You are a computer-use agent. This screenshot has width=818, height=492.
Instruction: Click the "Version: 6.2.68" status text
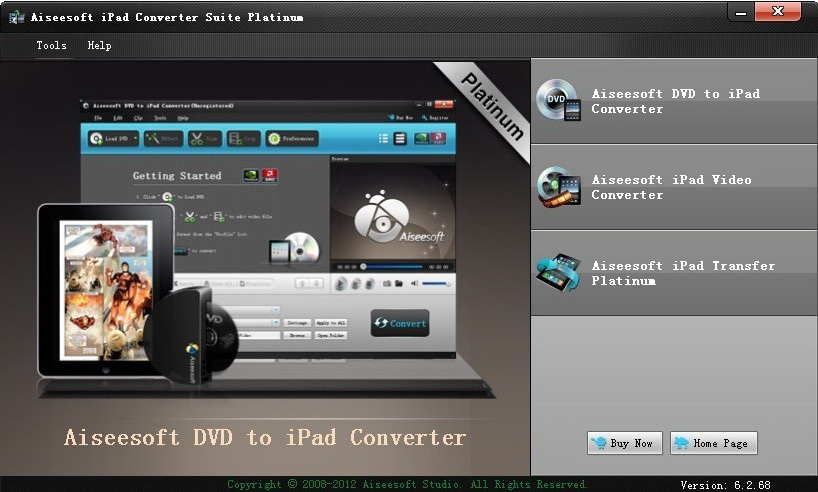pos(725,485)
